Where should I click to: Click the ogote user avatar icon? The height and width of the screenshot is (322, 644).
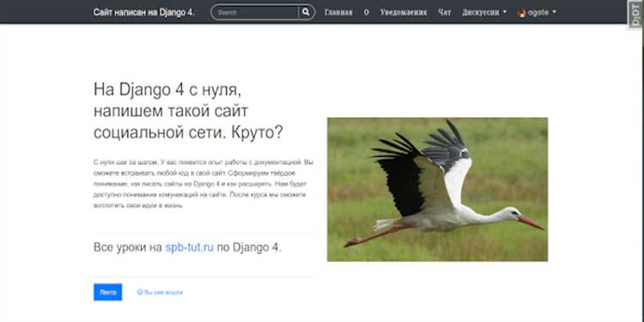pos(521,13)
